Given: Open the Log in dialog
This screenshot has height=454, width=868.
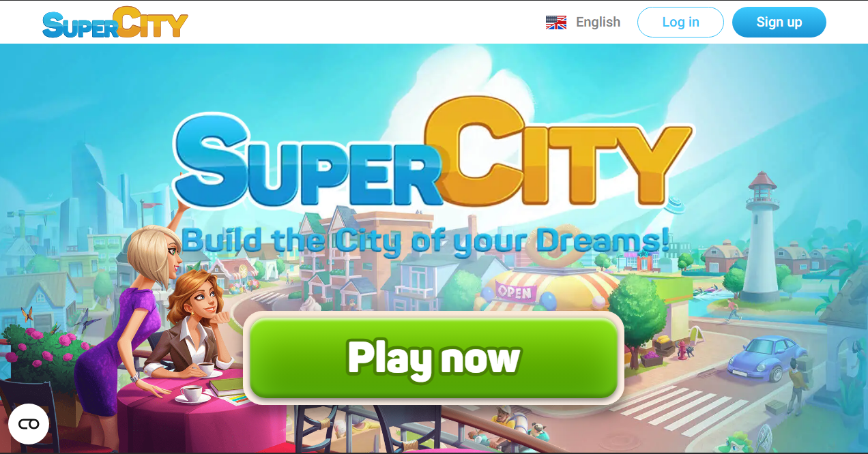Looking at the screenshot, I should pos(680,22).
